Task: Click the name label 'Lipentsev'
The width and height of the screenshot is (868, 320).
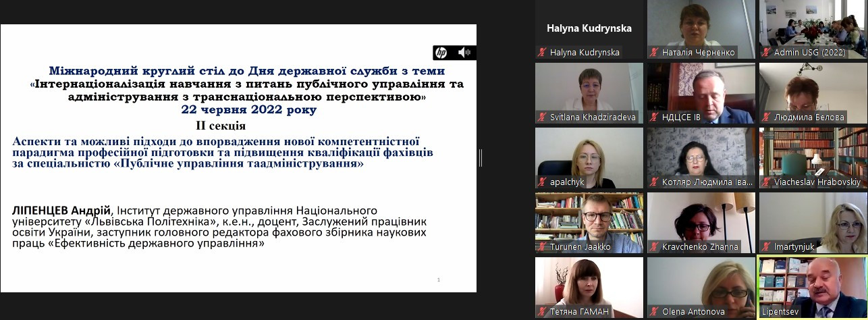Action: 781,312
